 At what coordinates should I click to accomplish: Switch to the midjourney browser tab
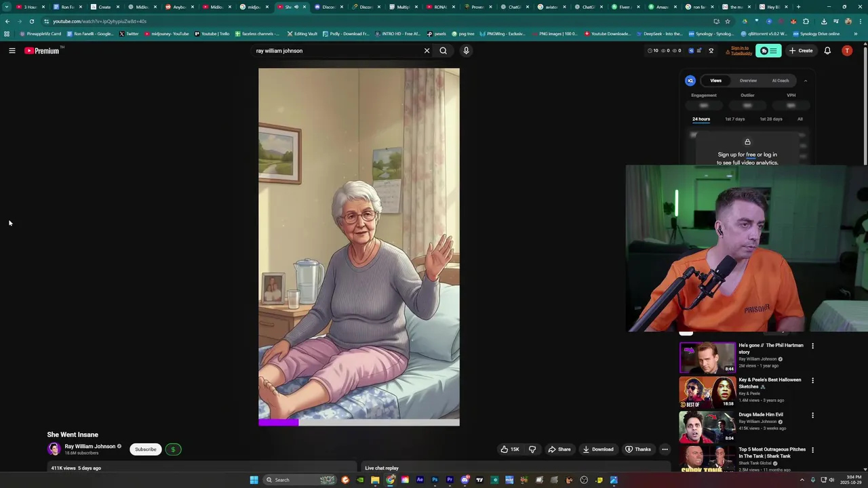tap(254, 7)
